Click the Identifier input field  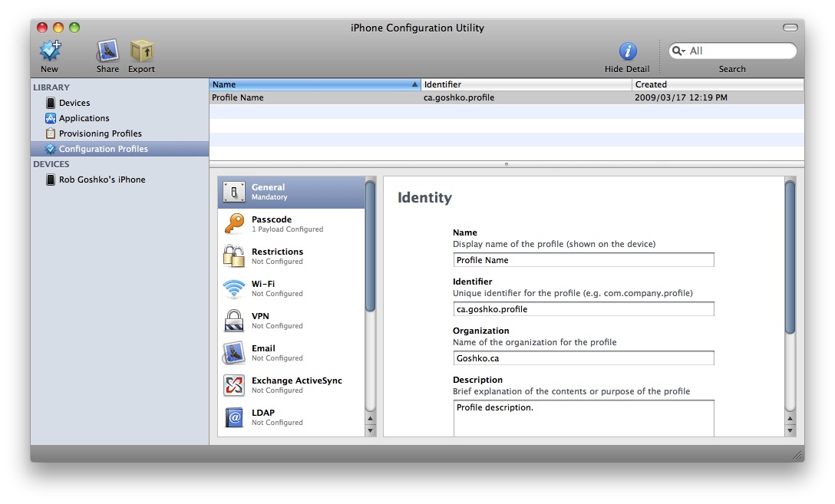(x=583, y=309)
